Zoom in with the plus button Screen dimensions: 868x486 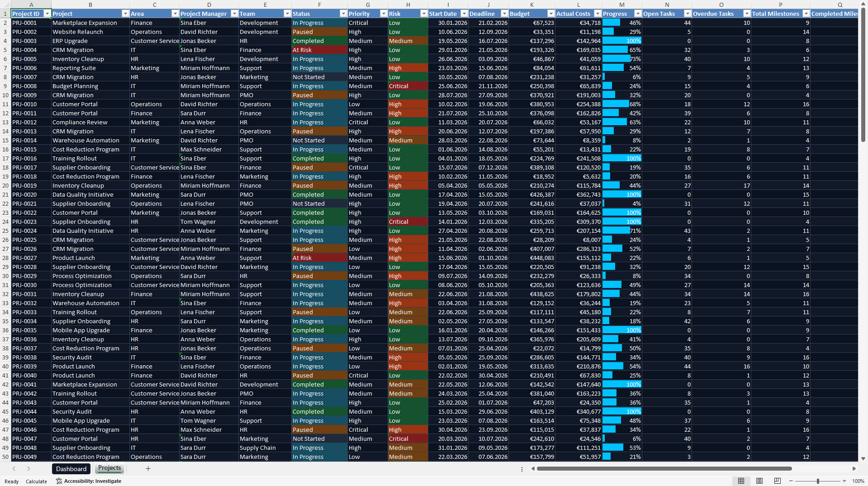pos(844,481)
